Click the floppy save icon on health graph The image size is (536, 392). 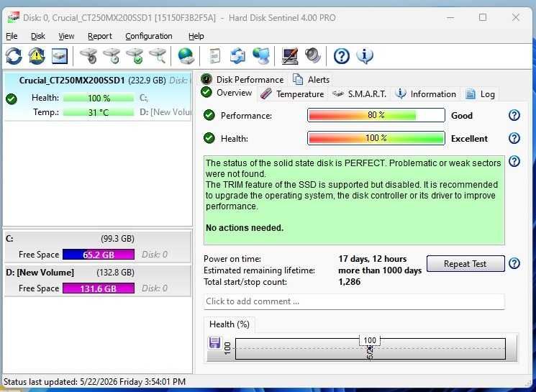[214, 342]
